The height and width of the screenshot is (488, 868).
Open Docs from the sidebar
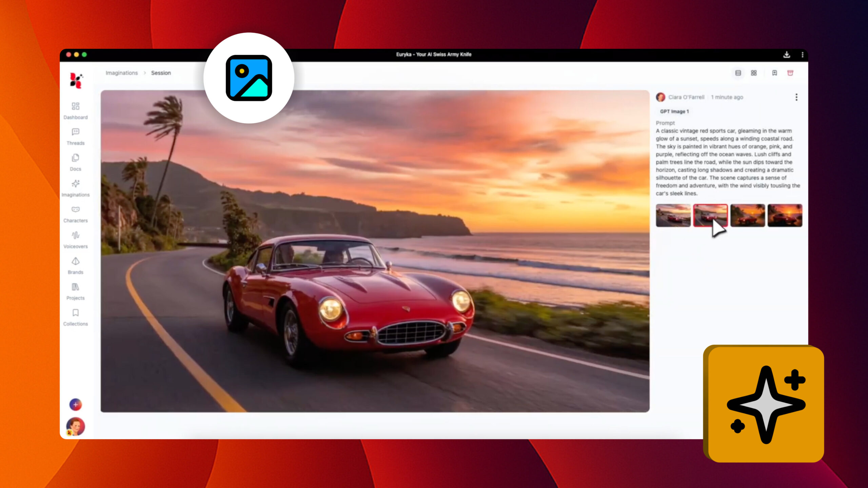tap(75, 158)
